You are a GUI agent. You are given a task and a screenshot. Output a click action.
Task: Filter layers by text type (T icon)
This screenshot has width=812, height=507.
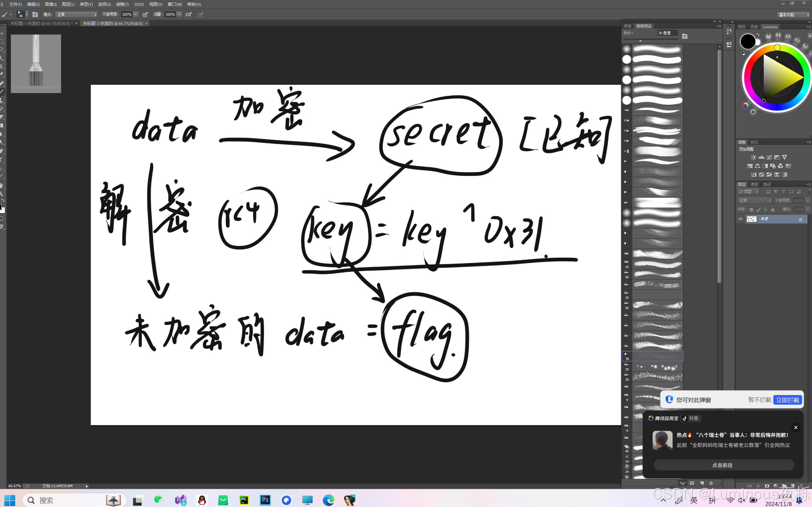783,192
